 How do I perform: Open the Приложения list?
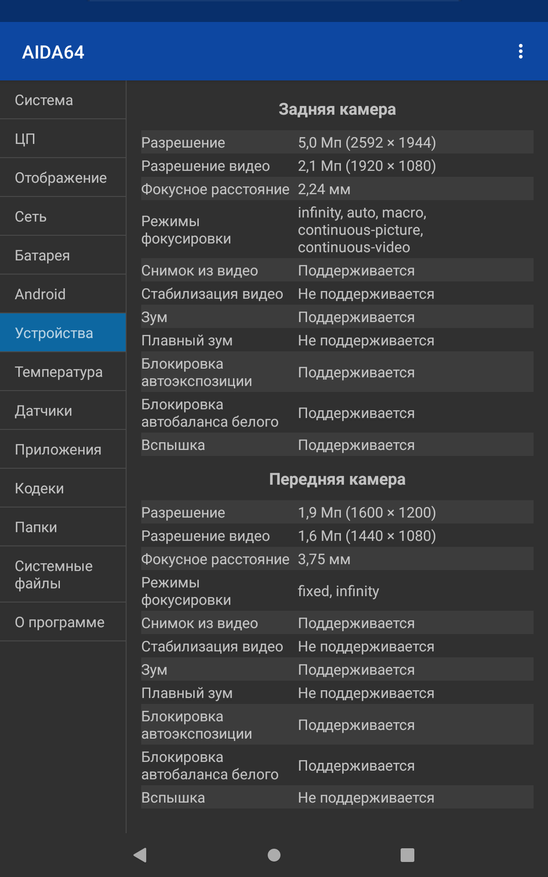point(63,449)
